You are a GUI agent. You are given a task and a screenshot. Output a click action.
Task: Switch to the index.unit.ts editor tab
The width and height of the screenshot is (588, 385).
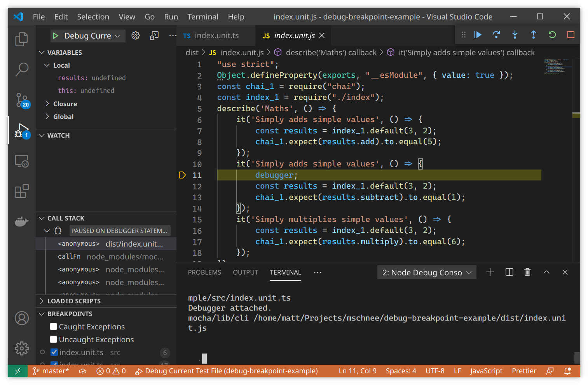coord(216,35)
